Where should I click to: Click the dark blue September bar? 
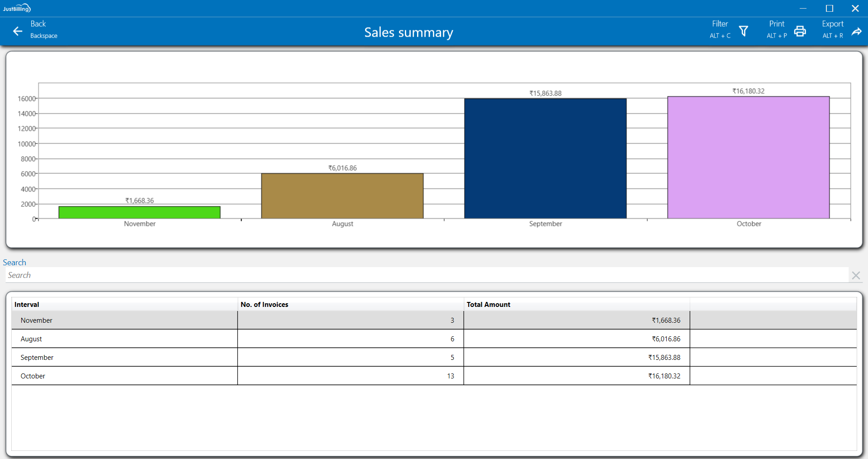[x=545, y=158]
